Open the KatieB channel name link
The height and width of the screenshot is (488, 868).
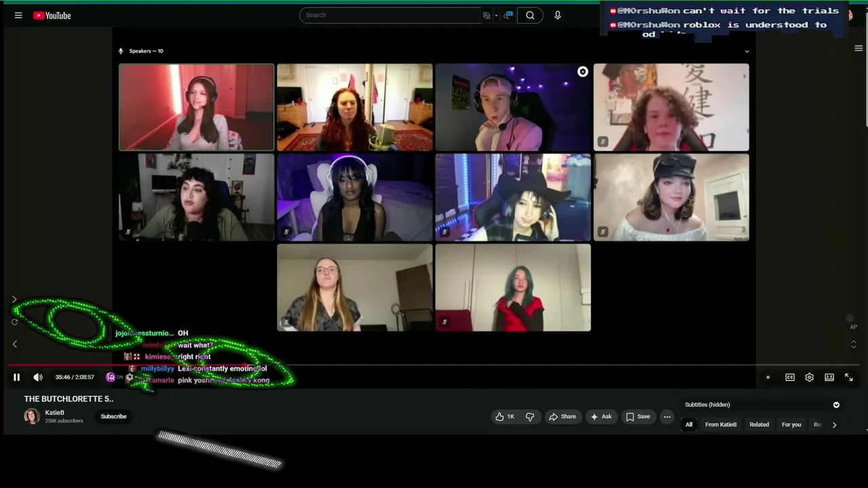pos(55,413)
